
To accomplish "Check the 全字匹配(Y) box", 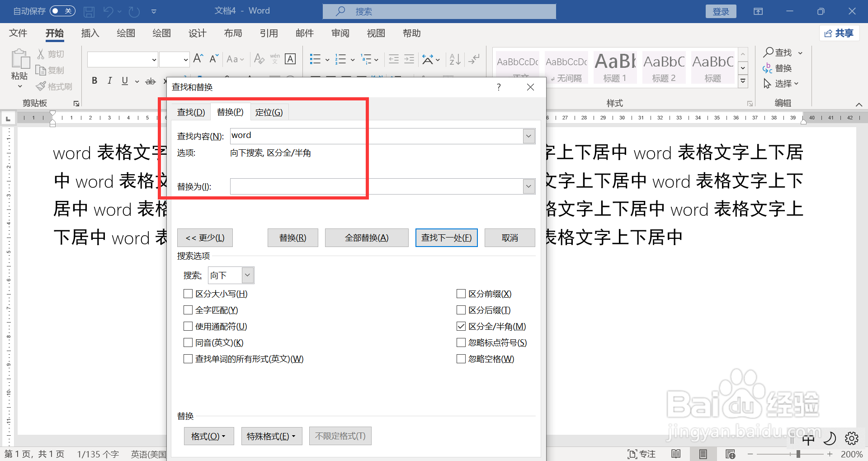I will (x=188, y=310).
